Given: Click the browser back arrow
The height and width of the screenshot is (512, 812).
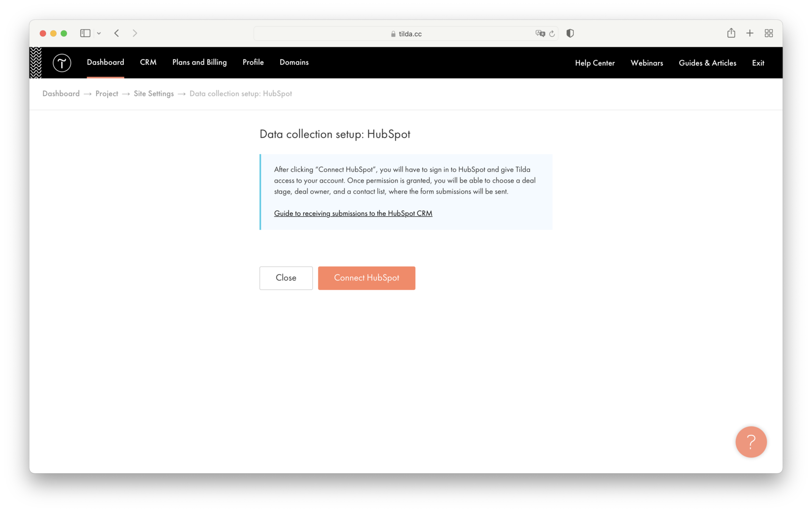Looking at the screenshot, I should click(116, 33).
